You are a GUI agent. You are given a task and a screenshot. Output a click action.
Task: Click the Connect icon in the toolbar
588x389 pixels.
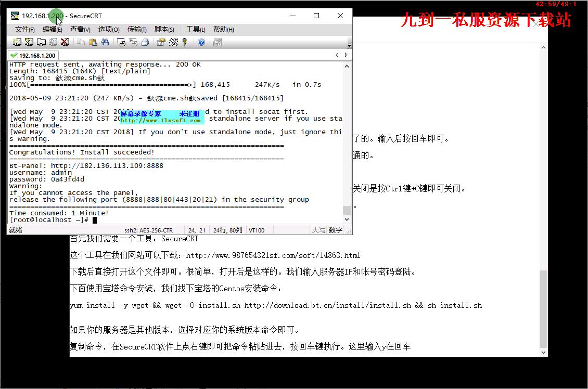[x=17, y=42]
